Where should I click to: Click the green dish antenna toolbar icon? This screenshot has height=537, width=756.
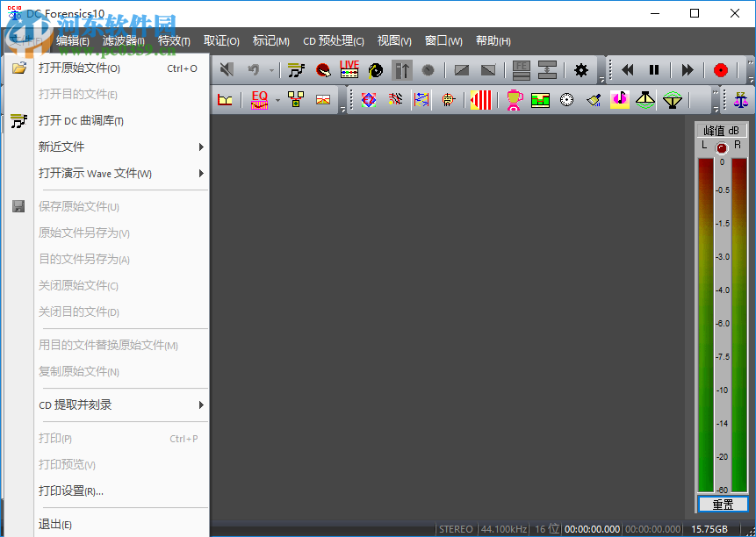pos(673,100)
